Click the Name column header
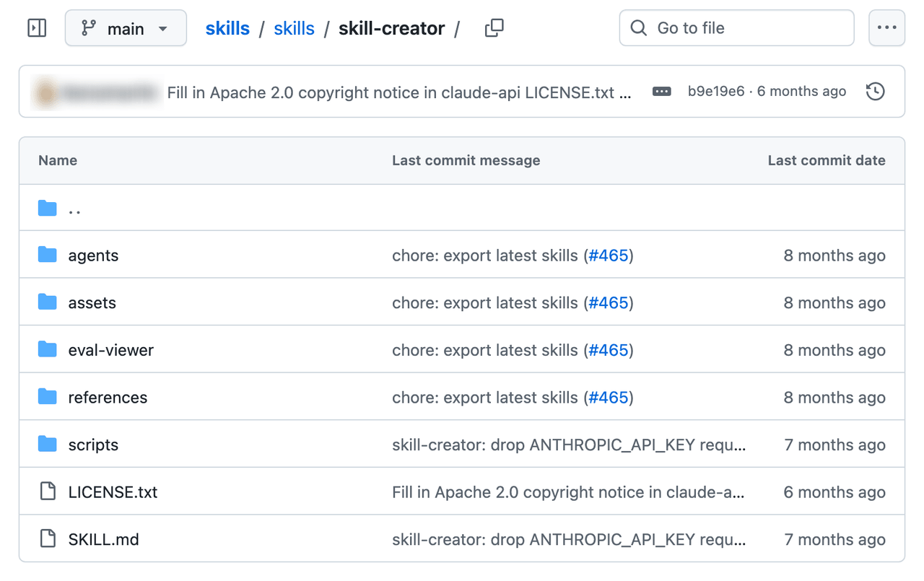 click(58, 160)
